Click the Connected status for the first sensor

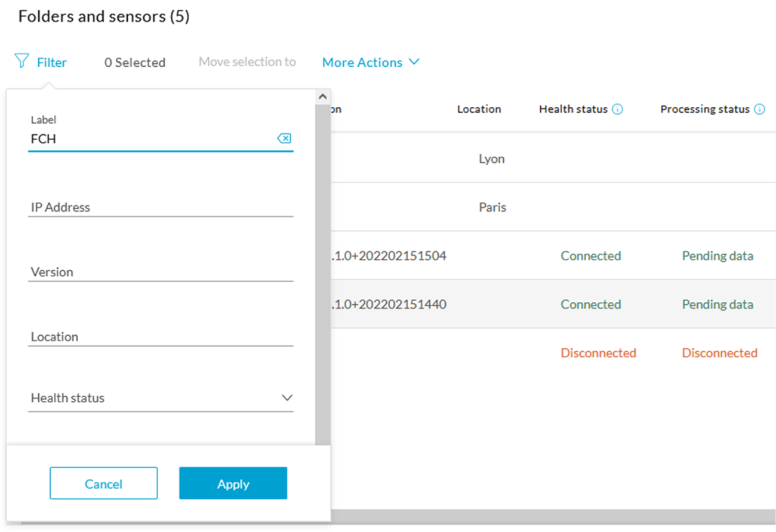coord(590,255)
